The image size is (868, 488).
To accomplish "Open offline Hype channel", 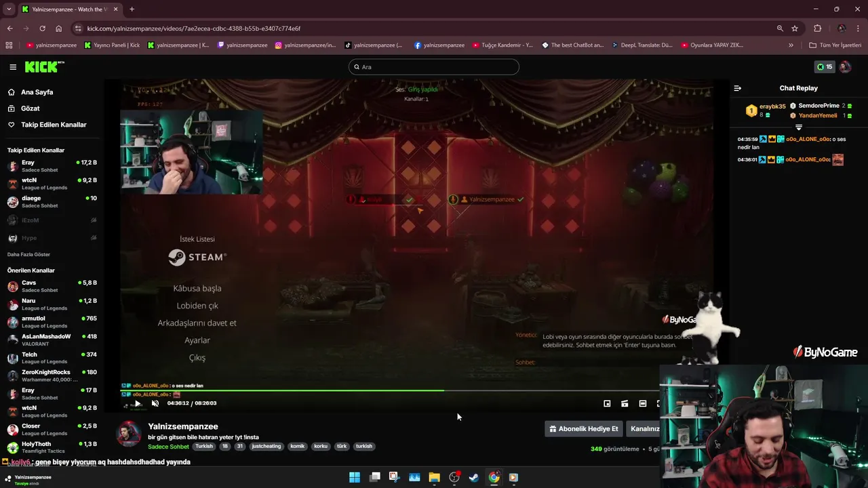I will click(x=52, y=238).
